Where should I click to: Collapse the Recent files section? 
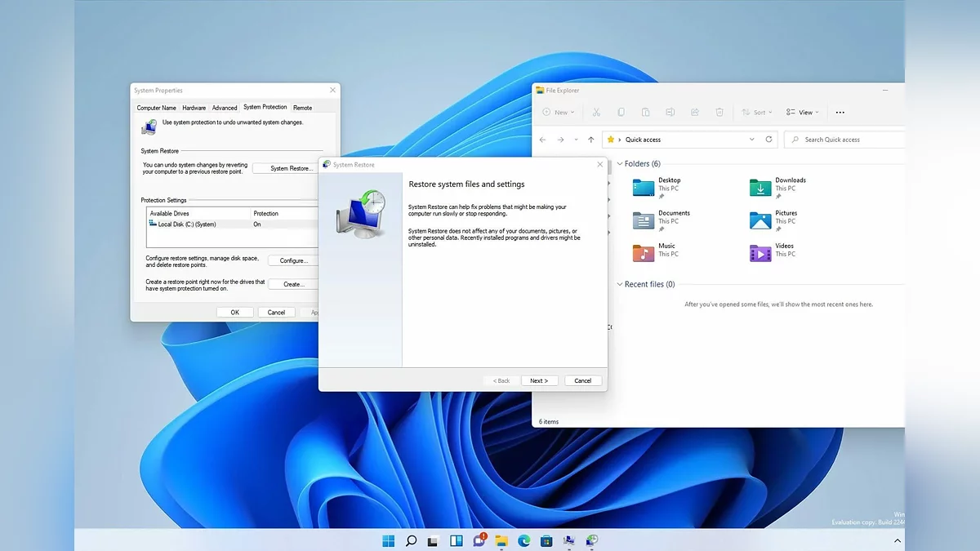click(x=620, y=285)
